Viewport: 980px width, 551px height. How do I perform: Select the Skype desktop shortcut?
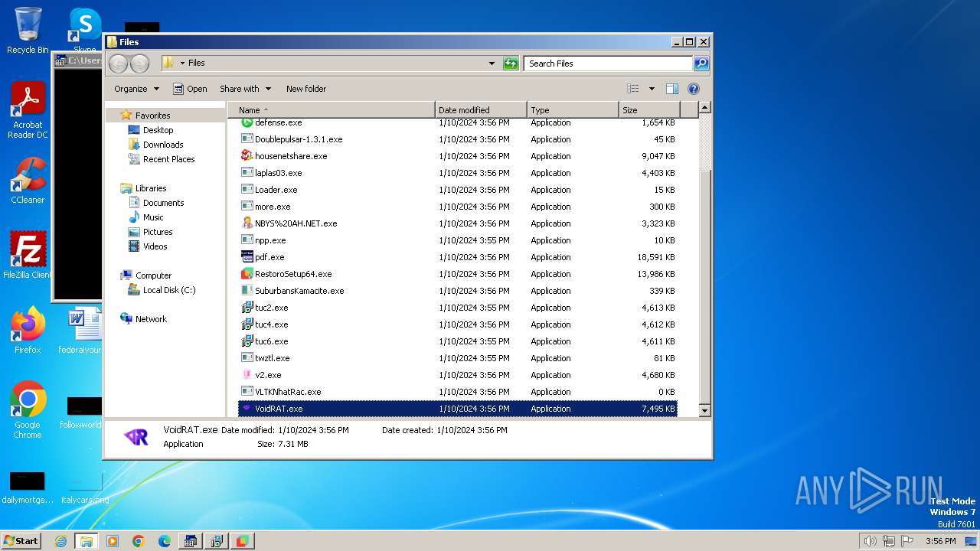pyautogui.click(x=85, y=31)
